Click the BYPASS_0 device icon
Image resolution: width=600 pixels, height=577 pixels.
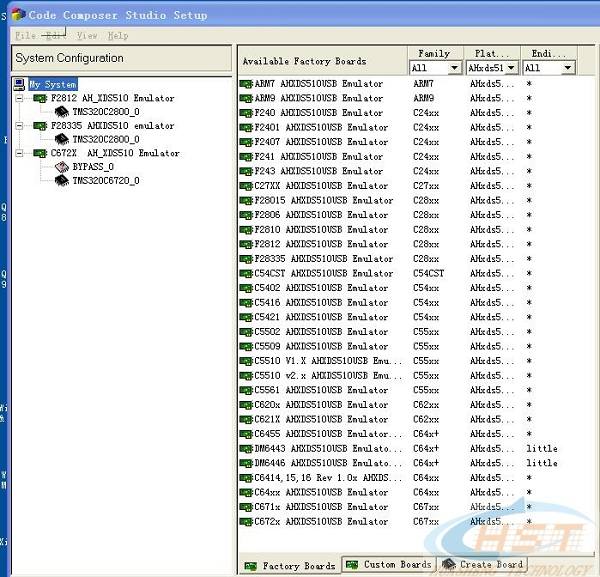62,167
